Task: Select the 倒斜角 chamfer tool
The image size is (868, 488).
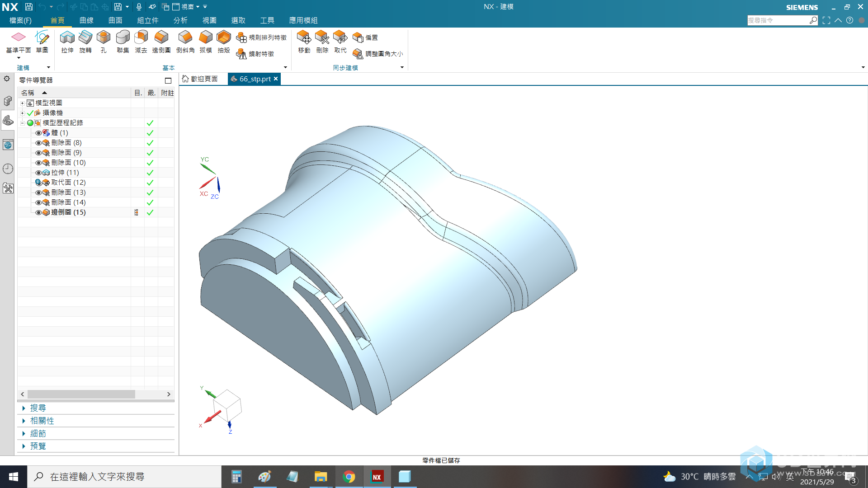Action: (x=185, y=41)
